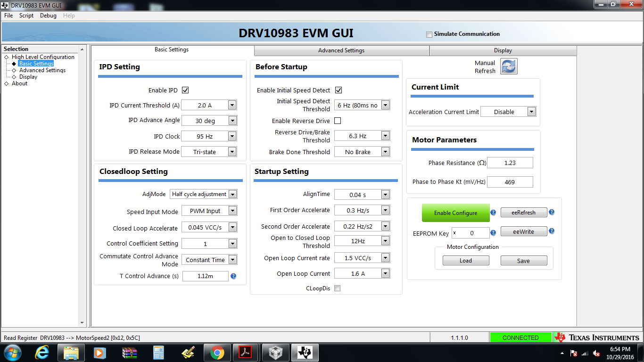Open Closed Loop Accelerate dropdown
Screen dimensions: 644x362
click(x=232, y=227)
